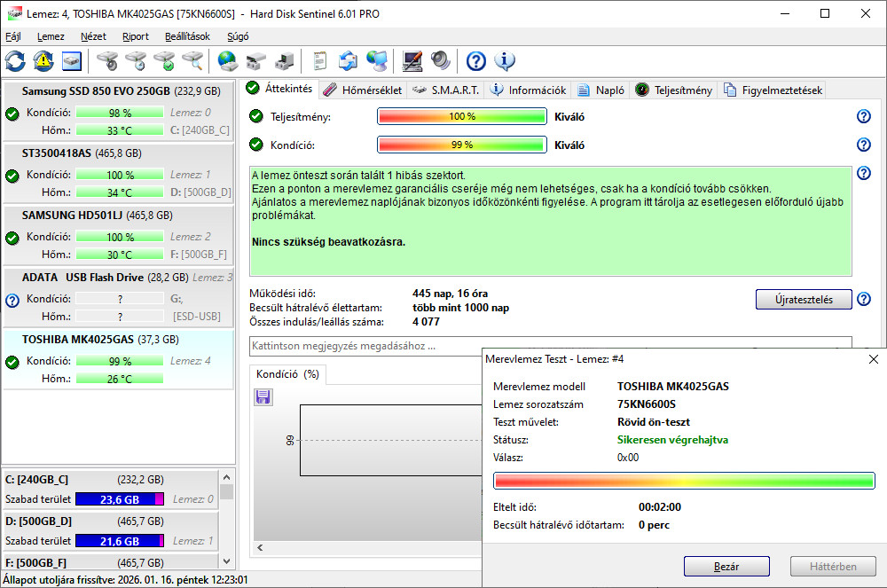Open the monitor with pen configuration icon

pos(412,61)
